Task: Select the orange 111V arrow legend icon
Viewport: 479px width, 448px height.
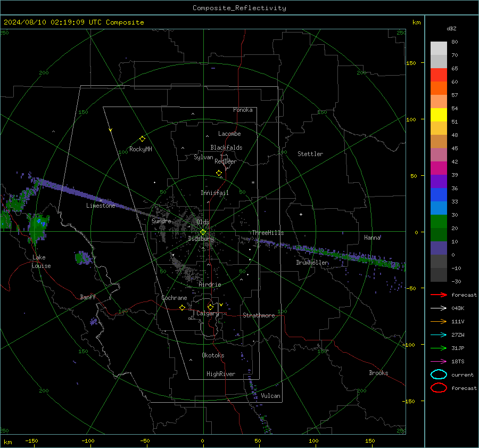Action: coord(439,321)
